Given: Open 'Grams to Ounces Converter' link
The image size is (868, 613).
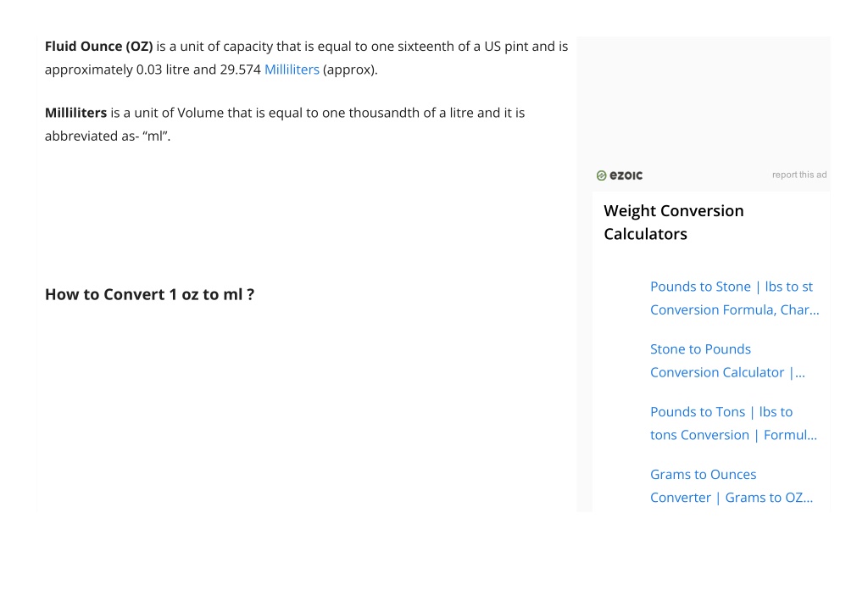Looking at the screenshot, I should (x=732, y=486).
